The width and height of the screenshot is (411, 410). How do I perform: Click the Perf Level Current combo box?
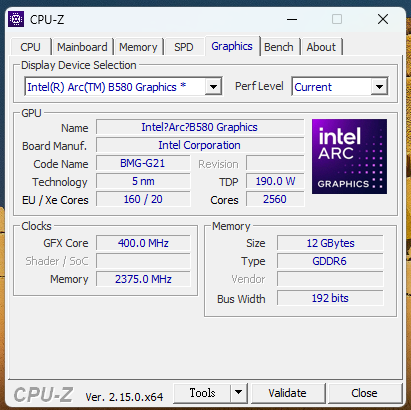(x=340, y=87)
